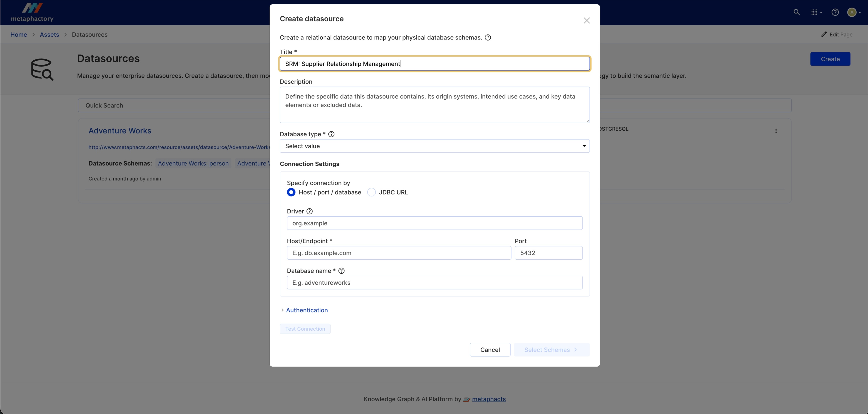The height and width of the screenshot is (414, 868).
Task: Click the Cancel button
Action: point(490,350)
